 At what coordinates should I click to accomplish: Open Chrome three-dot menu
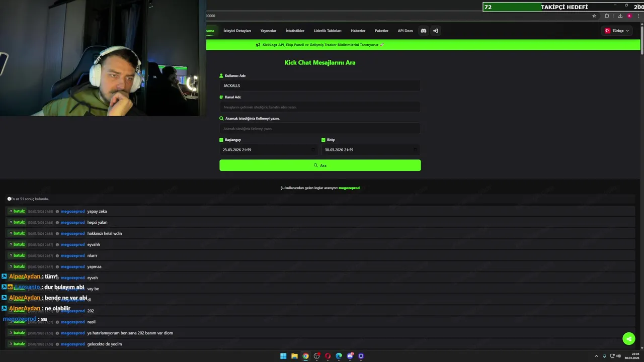[638, 16]
